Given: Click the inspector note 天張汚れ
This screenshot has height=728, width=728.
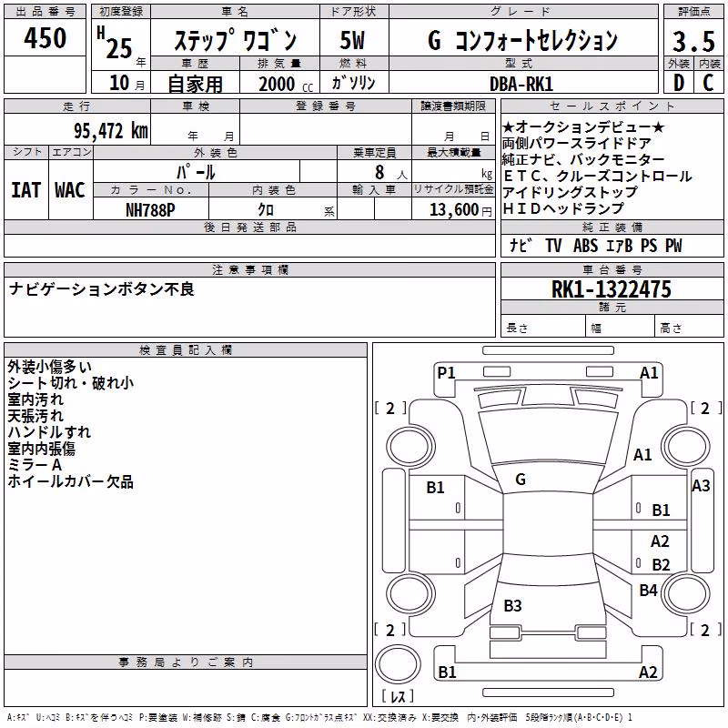Looking at the screenshot, I should coord(35,416).
